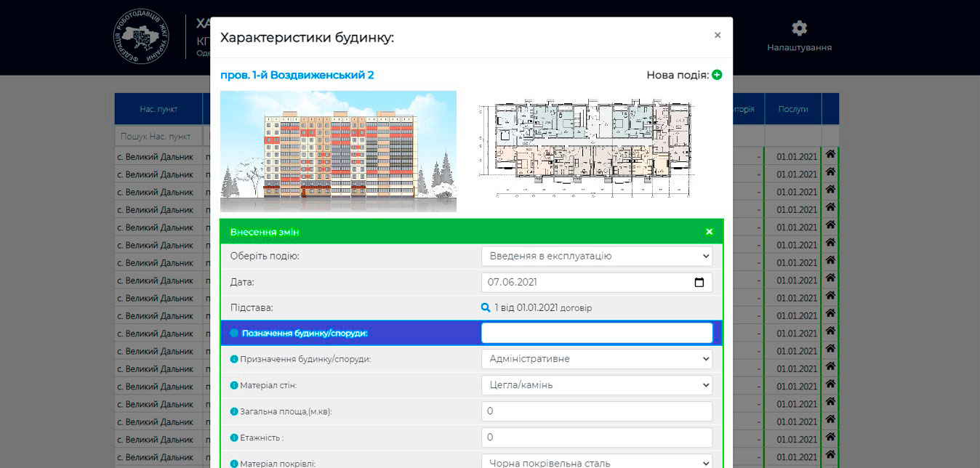Expand the Оберіть подію dropdown
The height and width of the screenshot is (468, 980).
(596, 256)
